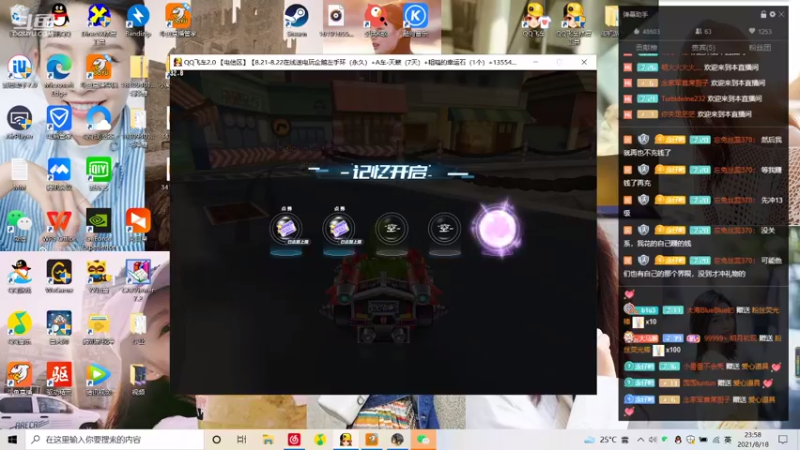800x450 pixels.
Task: Switch to WeChat on the taskbar
Action: 423,439
